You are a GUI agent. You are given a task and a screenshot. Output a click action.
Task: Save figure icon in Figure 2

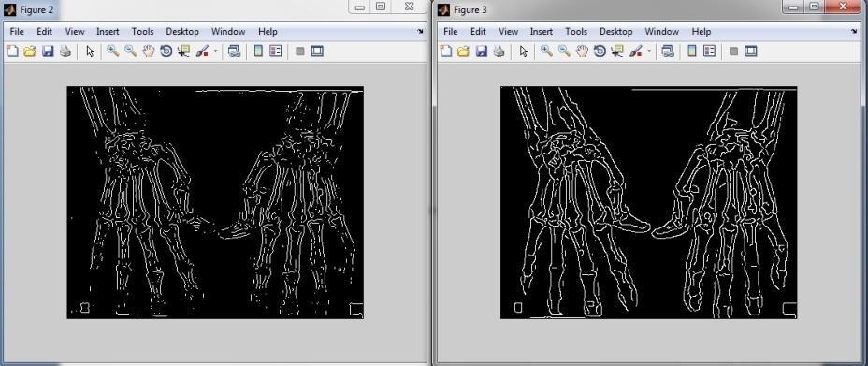pyautogui.click(x=48, y=51)
